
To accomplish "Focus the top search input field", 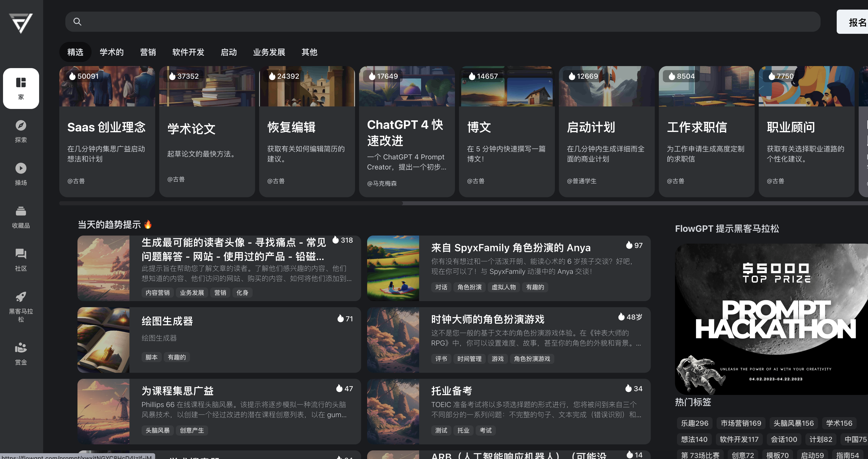I will pos(443,21).
